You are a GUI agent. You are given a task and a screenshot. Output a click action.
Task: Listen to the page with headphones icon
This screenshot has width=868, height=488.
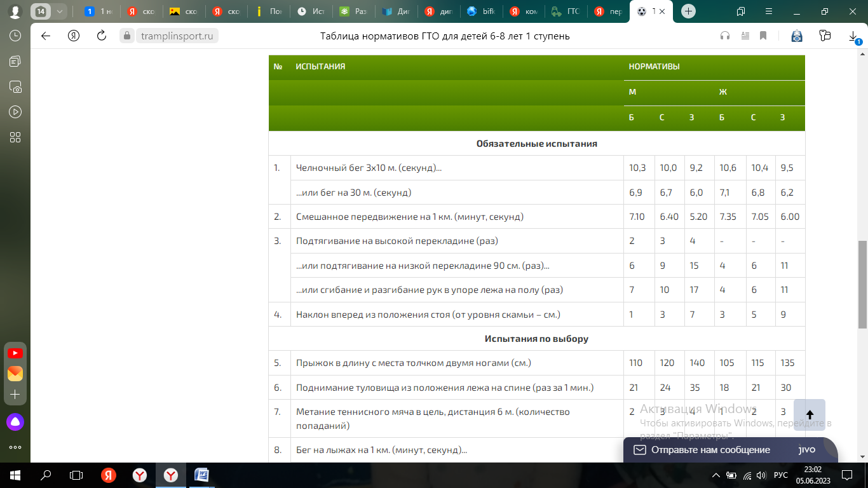point(725,36)
